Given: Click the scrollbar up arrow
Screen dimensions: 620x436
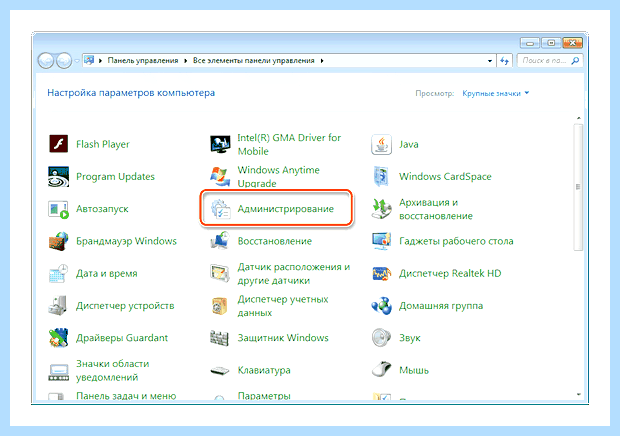Looking at the screenshot, I should point(578,118).
